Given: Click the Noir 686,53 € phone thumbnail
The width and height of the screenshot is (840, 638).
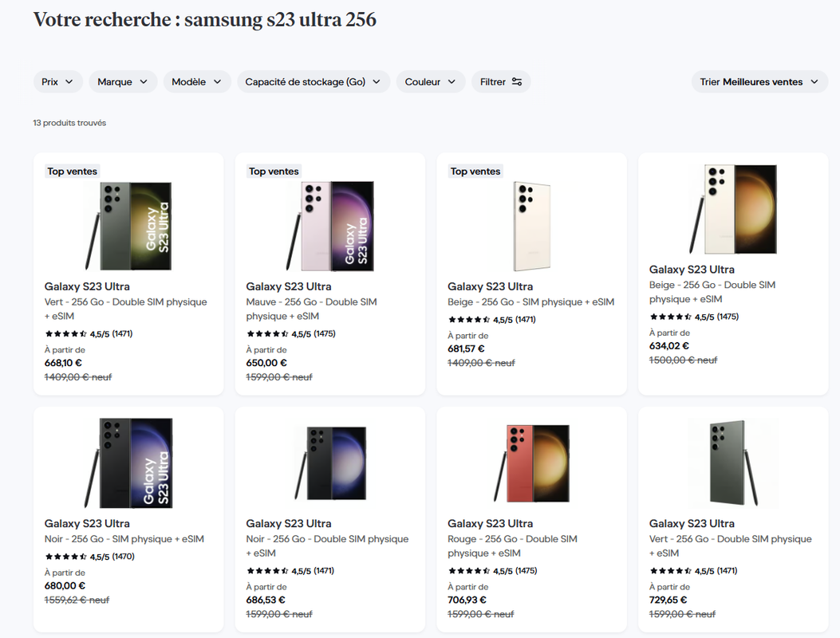Looking at the screenshot, I should coord(330,463).
